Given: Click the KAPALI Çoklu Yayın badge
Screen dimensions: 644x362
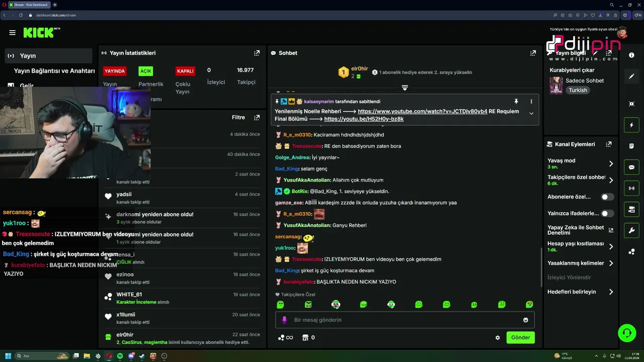Looking at the screenshot, I should (185, 71).
